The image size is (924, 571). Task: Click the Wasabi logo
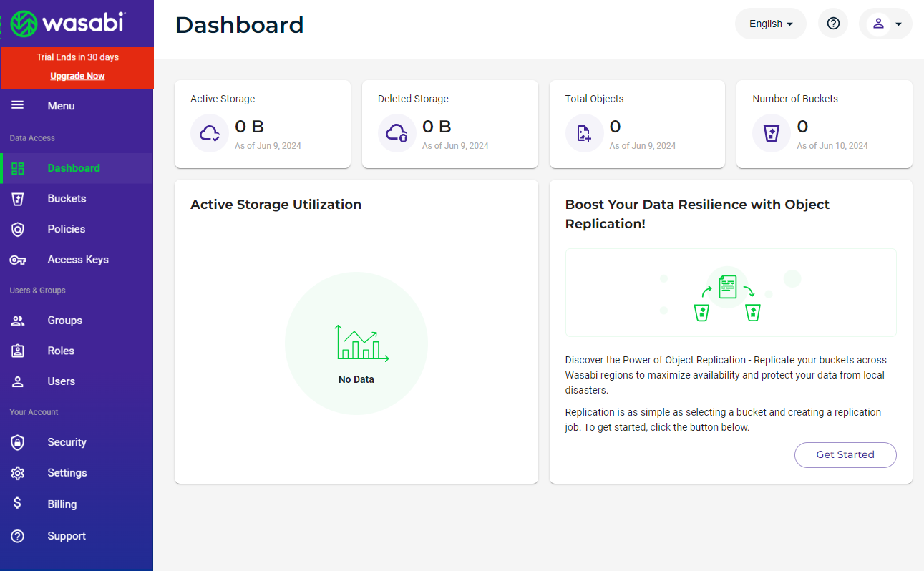(69, 23)
